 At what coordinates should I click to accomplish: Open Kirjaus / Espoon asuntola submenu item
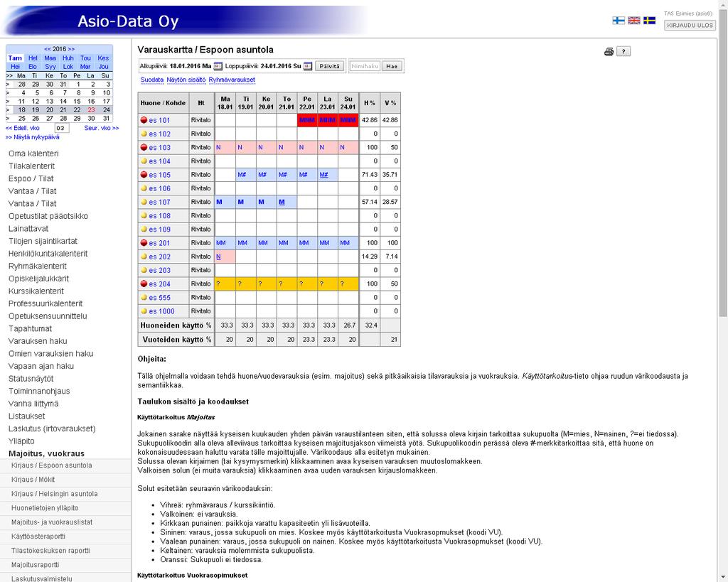65,465
